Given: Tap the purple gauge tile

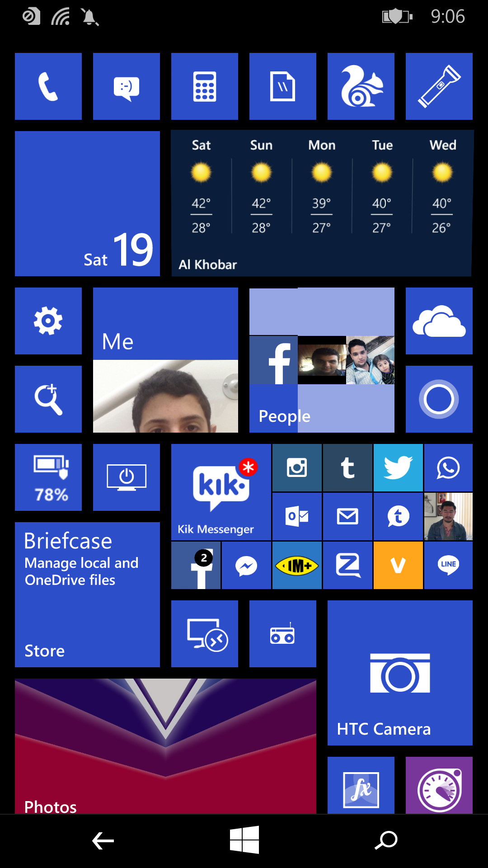Looking at the screenshot, I should pyautogui.click(x=439, y=785).
